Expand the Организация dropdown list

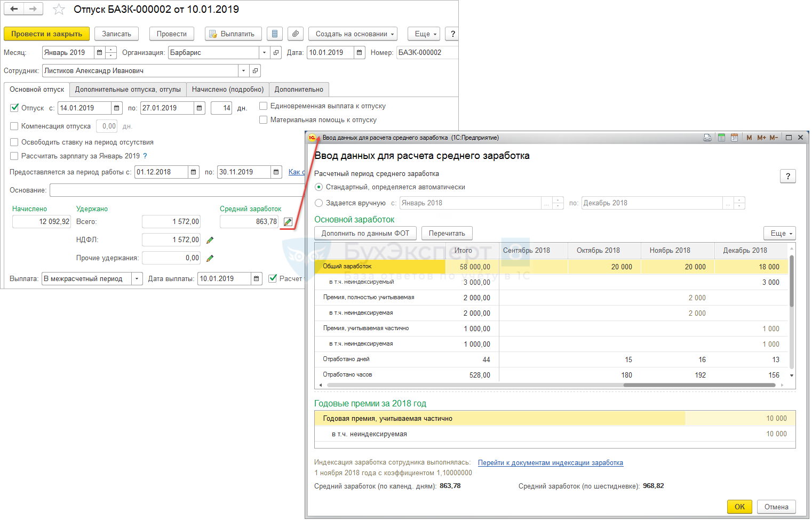tap(264, 52)
